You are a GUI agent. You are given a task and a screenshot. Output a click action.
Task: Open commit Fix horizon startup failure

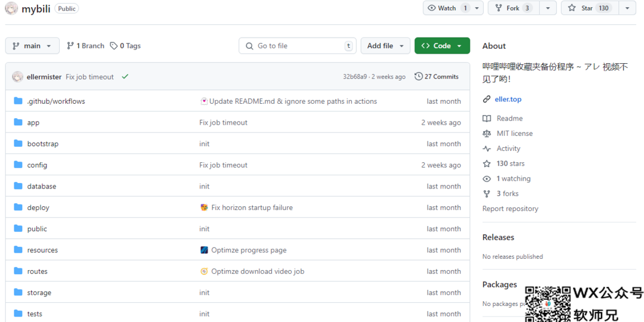pos(252,208)
